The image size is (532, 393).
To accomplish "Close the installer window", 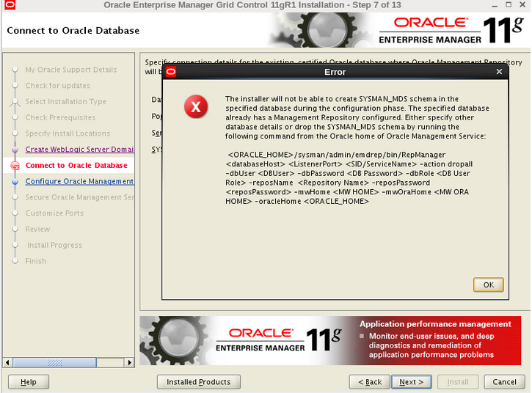I will pos(522,4).
